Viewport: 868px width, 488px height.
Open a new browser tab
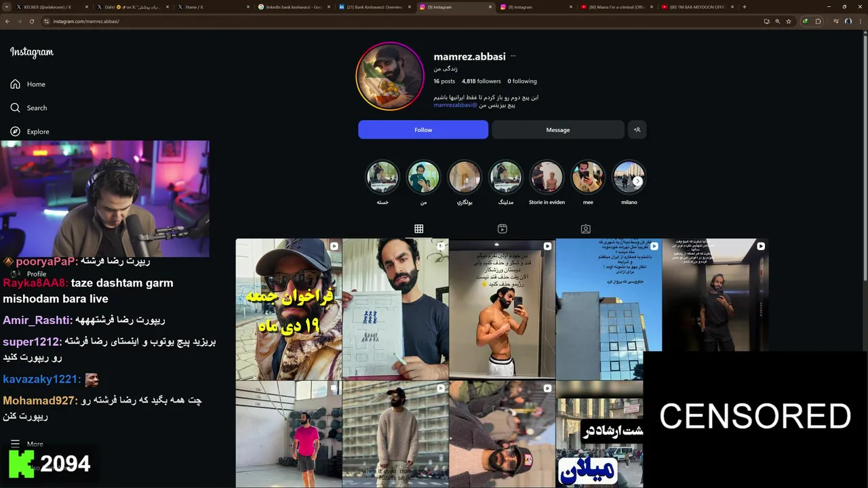point(745,7)
